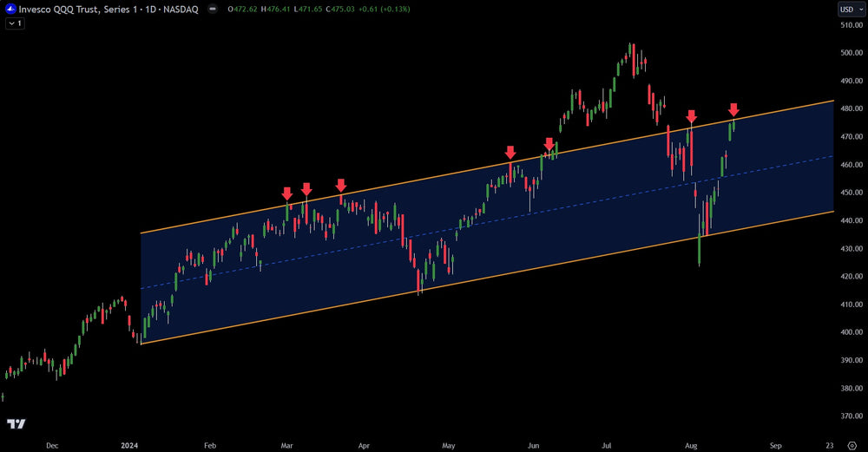Viewport: 868px width, 452px height.
Task: Click the 2024 label on time axis
Action: point(128,445)
